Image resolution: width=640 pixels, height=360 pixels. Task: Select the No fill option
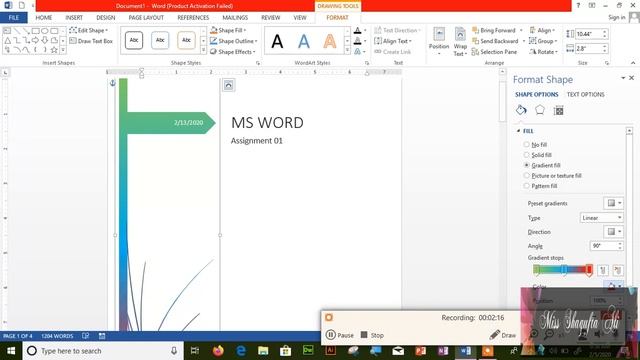pyautogui.click(x=535, y=144)
